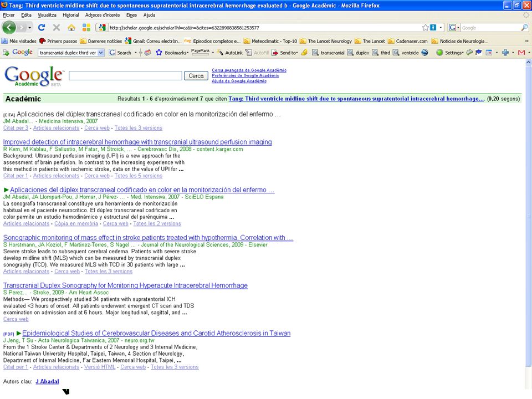Image resolution: width=532 pixels, height=399 pixels.
Task: Open the Cadenaser.com bookmark
Action: (408, 41)
